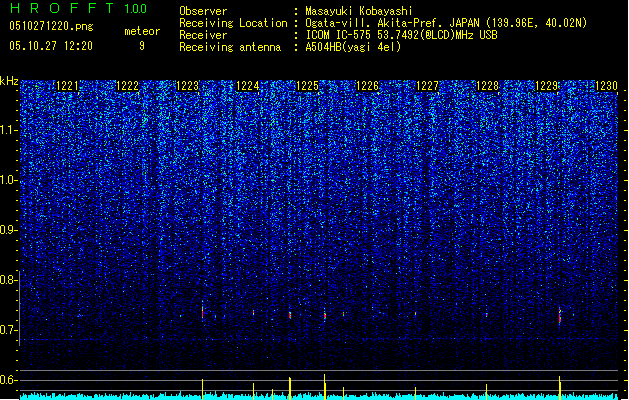The image size is (629, 400).
Task: Click the meteor count value 9
Action: (x=142, y=46)
